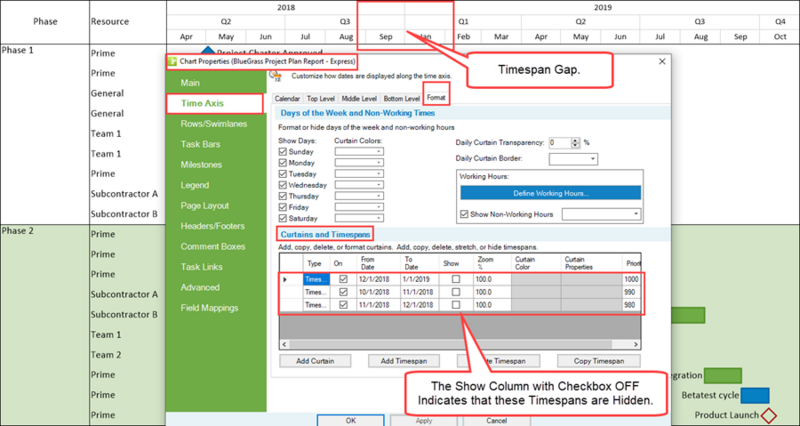Open Legend settings

point(194,185)
